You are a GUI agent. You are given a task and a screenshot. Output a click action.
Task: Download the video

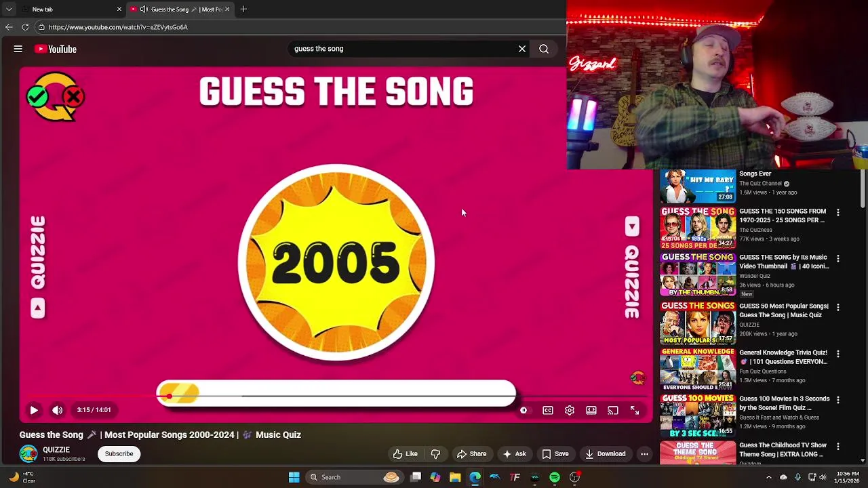pyautogui.click(x=606, y=454)
